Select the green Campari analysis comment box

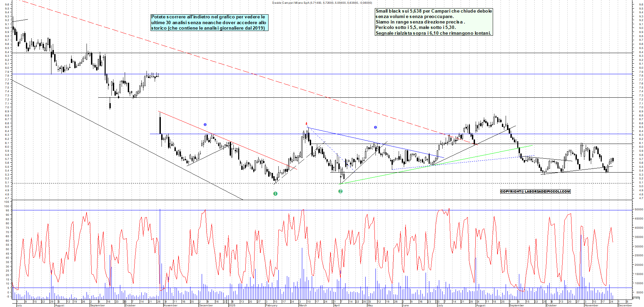click(x=433, y=22)
